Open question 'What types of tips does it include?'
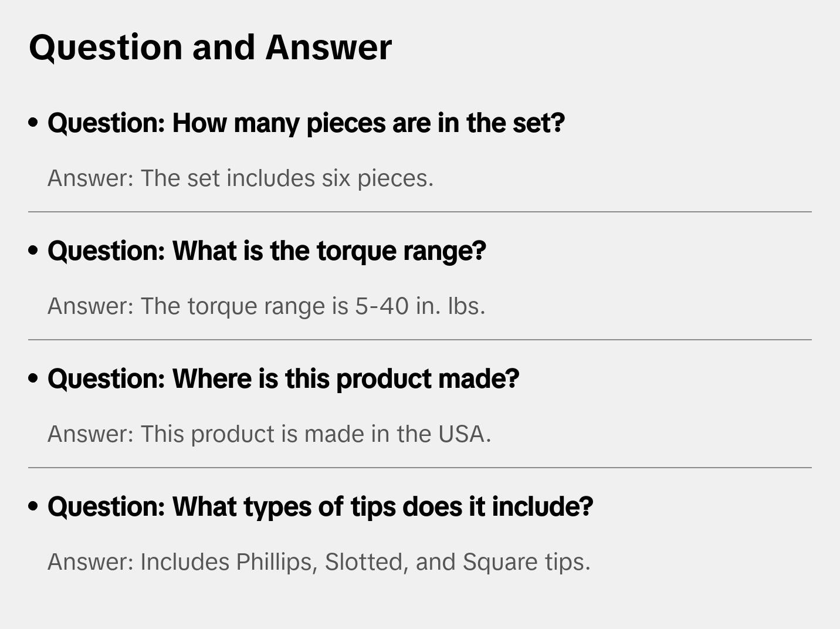 pyautogui.click(x=320, y=507)
